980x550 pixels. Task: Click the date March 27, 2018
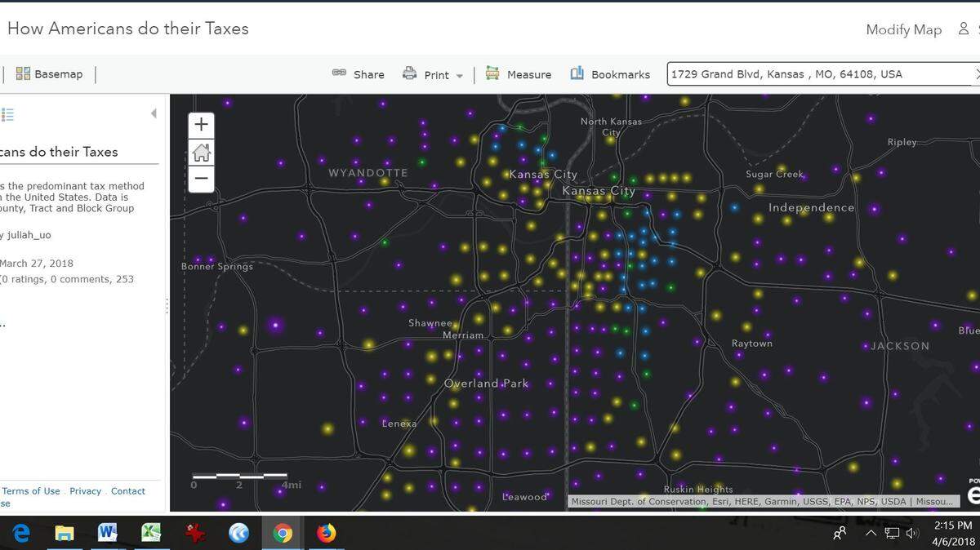point(37,264)
